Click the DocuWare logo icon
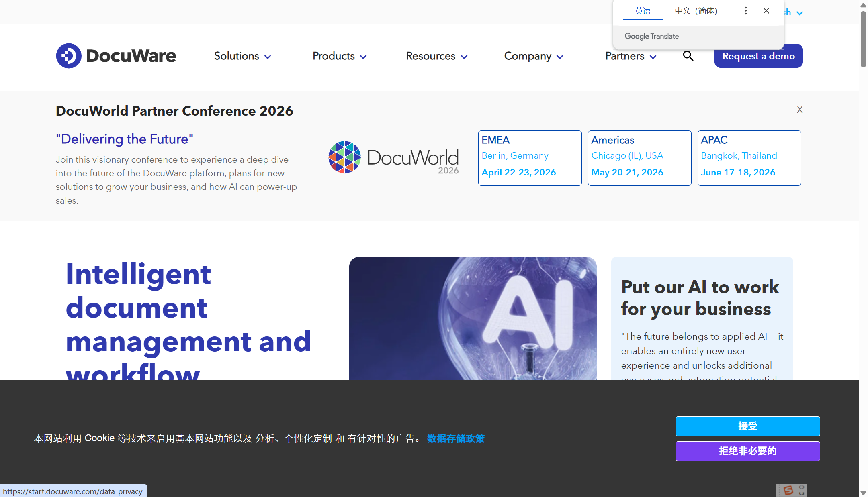 [69, 56]
